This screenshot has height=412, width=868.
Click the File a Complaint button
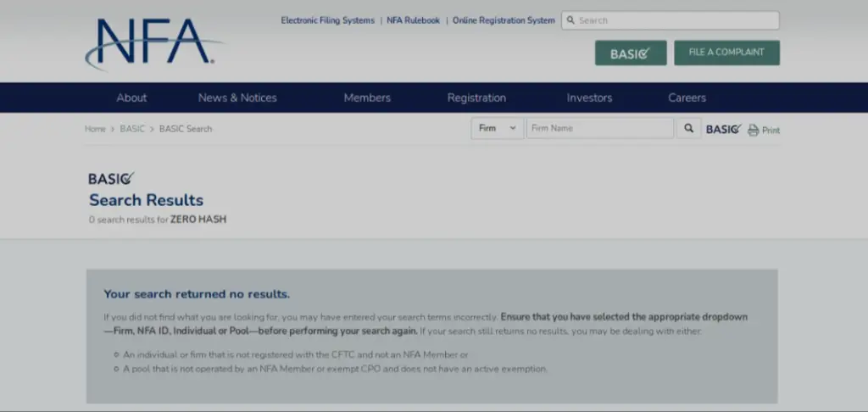coord(726,53)
